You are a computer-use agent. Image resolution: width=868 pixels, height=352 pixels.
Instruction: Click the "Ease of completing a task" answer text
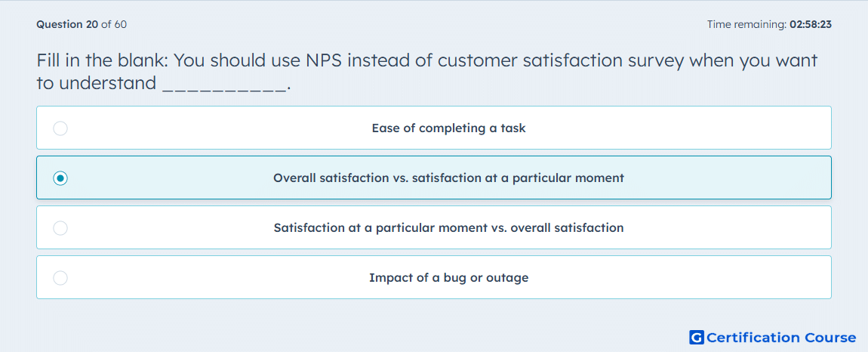[x=448, y=128]
